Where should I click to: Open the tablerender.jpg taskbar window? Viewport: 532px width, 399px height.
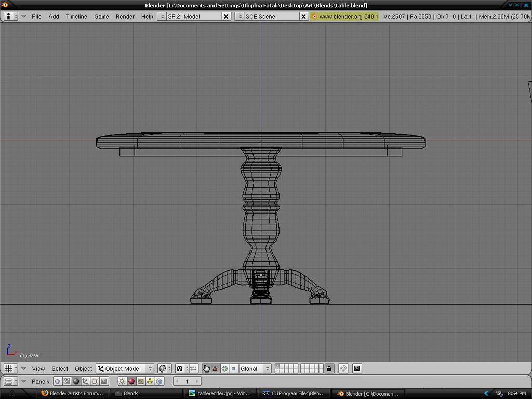click(x=220, y=394)
